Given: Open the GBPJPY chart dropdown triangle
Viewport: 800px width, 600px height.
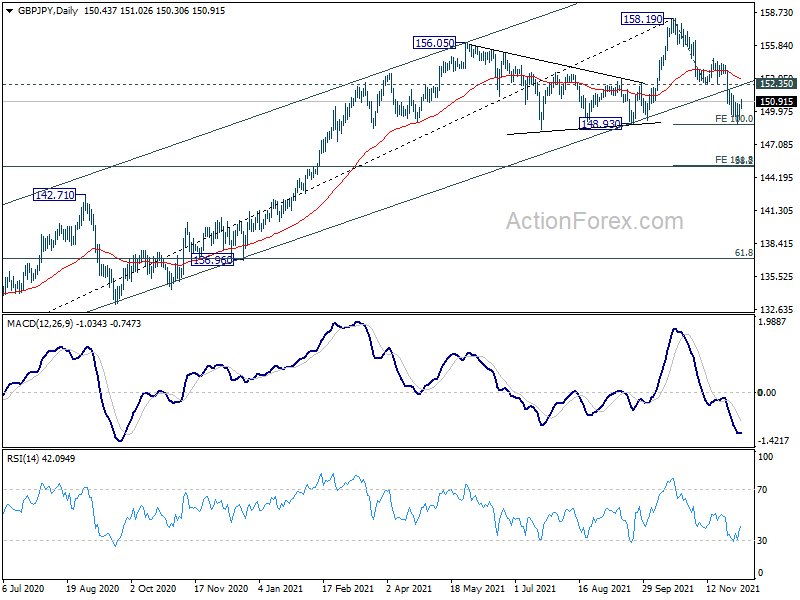Looking at the screenshot, I should [x=10, y=11].
